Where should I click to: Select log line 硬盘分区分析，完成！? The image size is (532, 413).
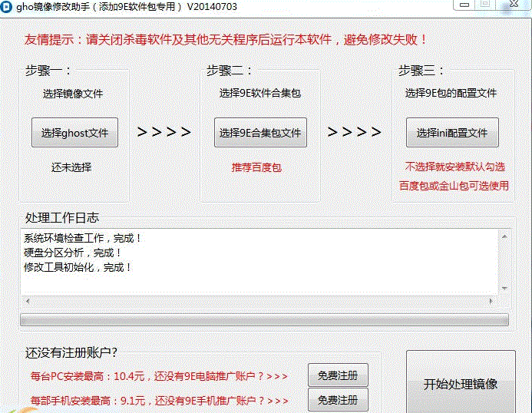click(72, 253)
